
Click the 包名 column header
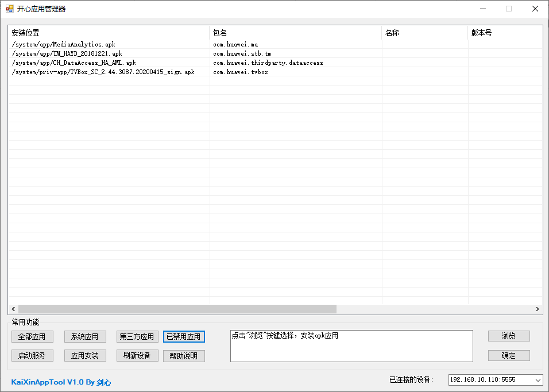[x=295, y=33]
